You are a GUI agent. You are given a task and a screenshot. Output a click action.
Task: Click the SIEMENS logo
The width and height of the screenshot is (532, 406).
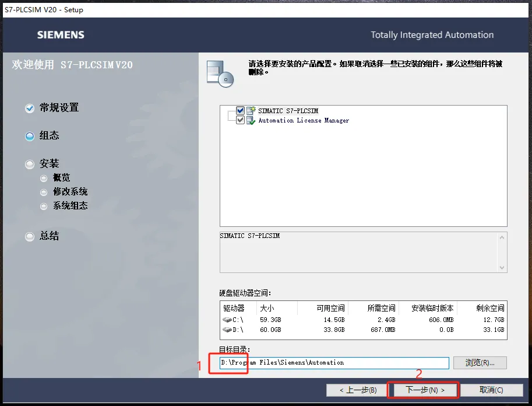coord(61,34)
